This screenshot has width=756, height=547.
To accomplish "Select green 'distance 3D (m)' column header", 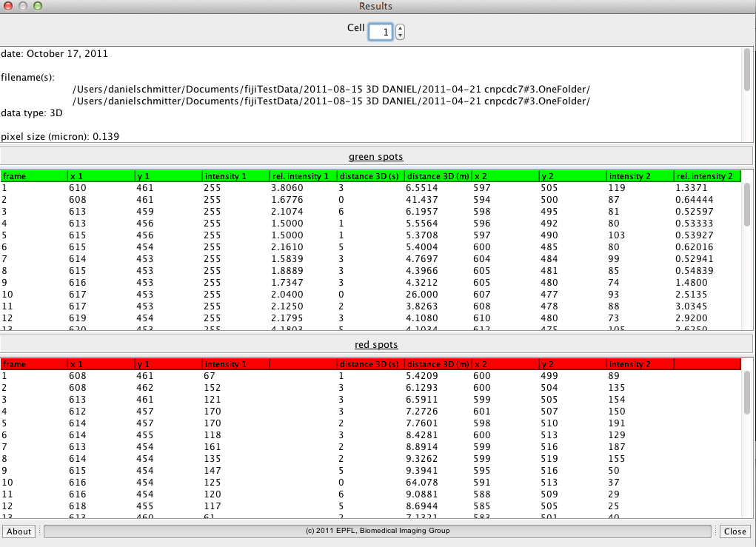I will (x=438, y=176).
